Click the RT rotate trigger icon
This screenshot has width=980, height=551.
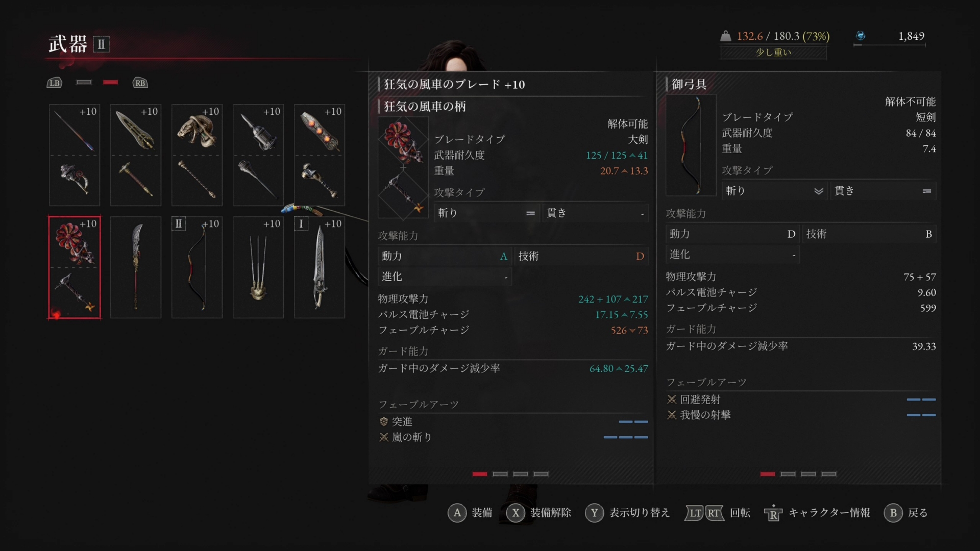[x=715, y=513]
